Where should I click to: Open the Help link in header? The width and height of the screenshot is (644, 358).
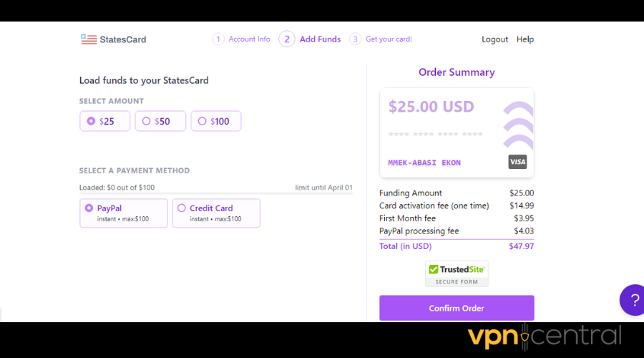click(x=525, y=39)
